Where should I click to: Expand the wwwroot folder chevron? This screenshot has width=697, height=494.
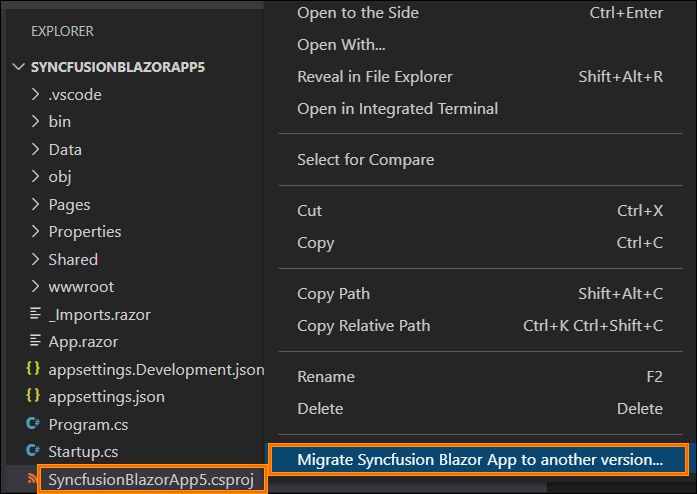[x=35, y=286]
